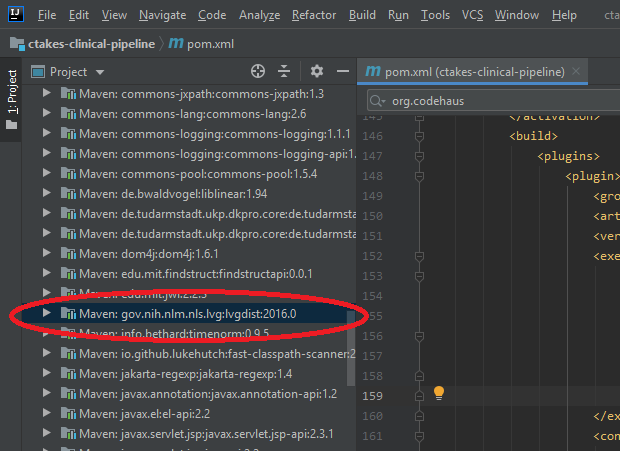The image size is (620, 451).
Task: Click Select Opened File crosshair icon
Action: pos(258,72)
